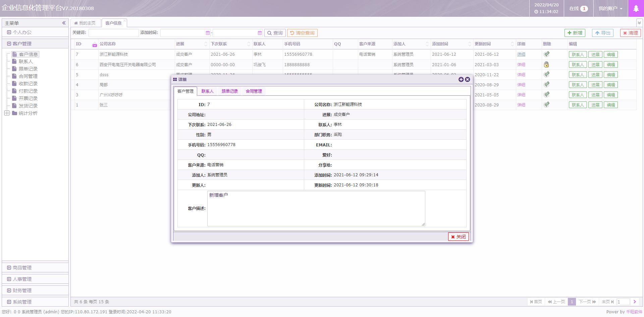Click the maximize plus icon on 详细 dialog
The width and height of the screenshot is (644, 317).
461,79
